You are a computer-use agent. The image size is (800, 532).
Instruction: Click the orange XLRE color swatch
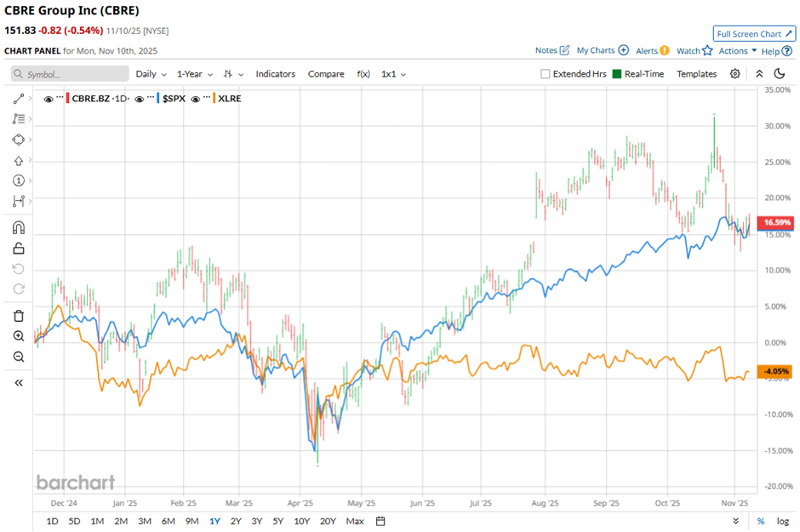pyautogui.click(x=214, y=99)
